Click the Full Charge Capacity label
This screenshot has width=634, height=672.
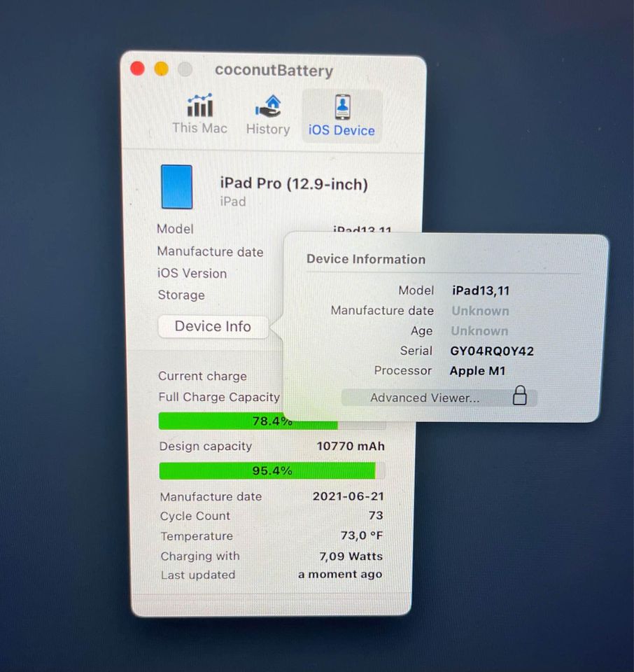pyautogui.click(x=219, y=398)
